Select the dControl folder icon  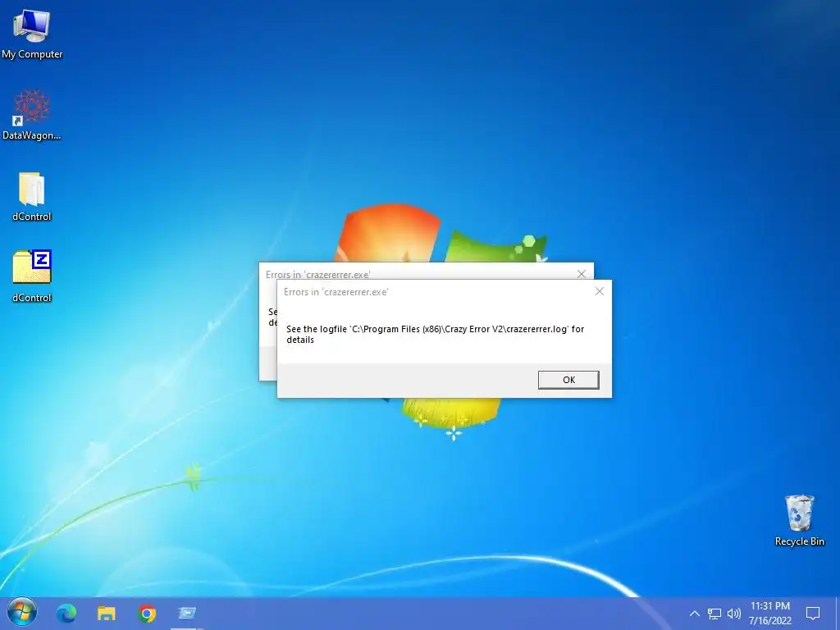pyautogui.click(x=32, y=197)
